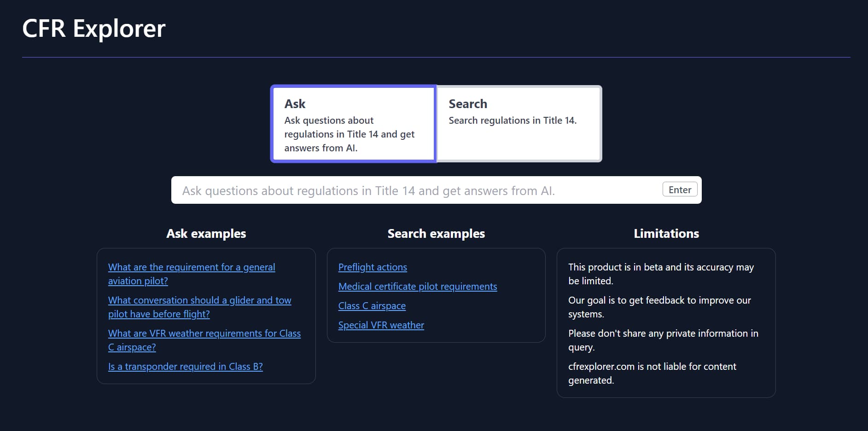
Task: Click the cfrexplorer.com liability disclaimer text
Action: (652, 373)
